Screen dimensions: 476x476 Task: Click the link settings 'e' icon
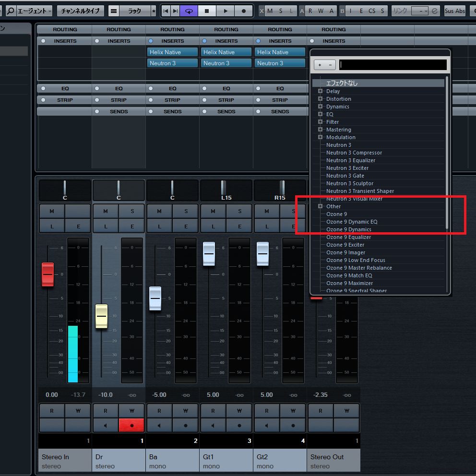tap(434, 11)
